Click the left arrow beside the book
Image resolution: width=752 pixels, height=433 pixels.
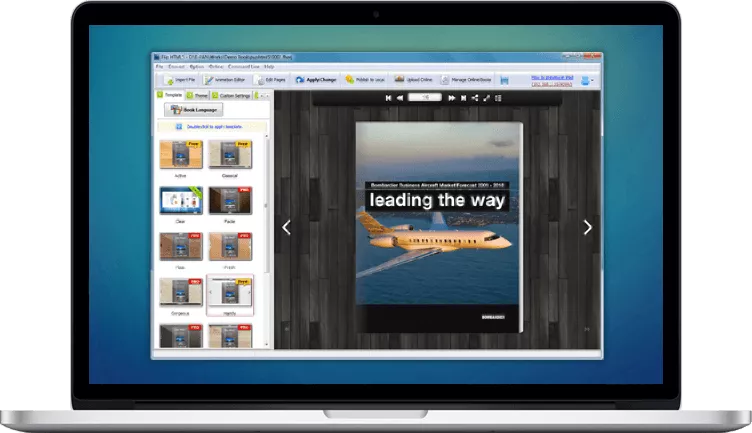[286, 228]
